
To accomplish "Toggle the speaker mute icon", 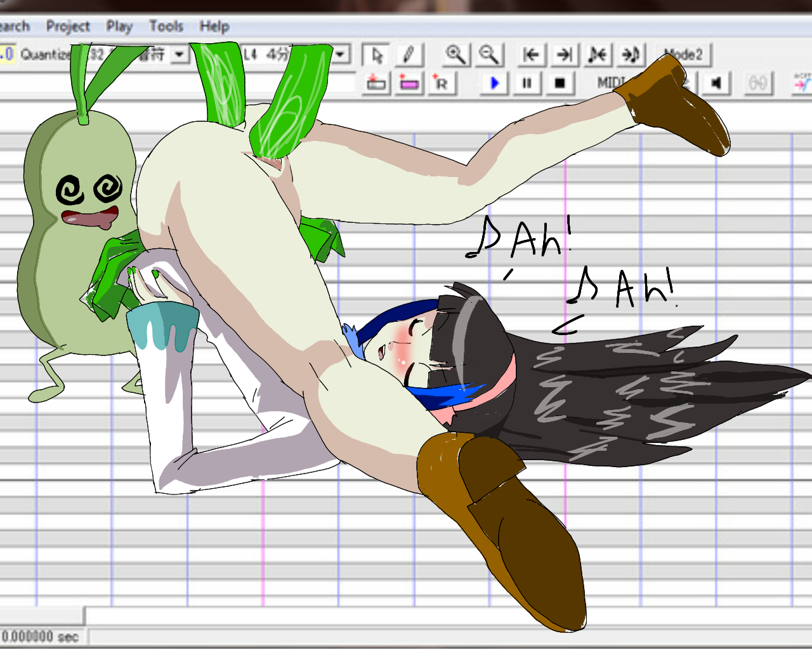I will click(x=716, y=83).
